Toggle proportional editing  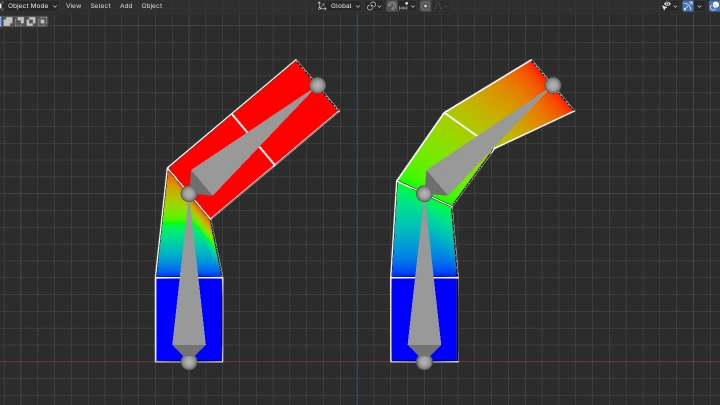pos(425,6)
